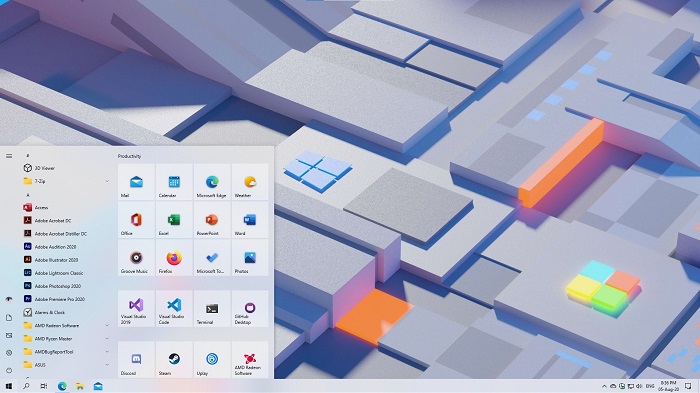Open Task View on the taskbar
Image resolution: width=700 pixels, height=393 pixels.
click(44, 386)
